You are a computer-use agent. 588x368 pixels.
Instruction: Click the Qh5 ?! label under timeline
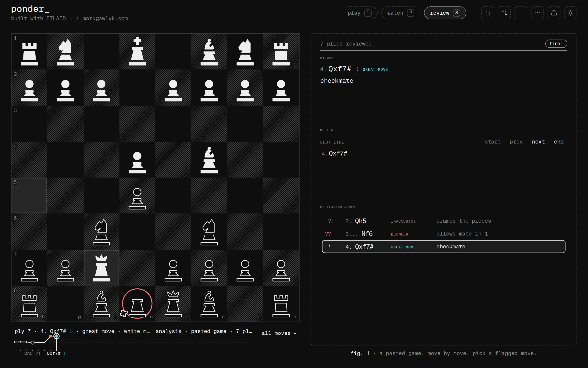pos(32,354)
